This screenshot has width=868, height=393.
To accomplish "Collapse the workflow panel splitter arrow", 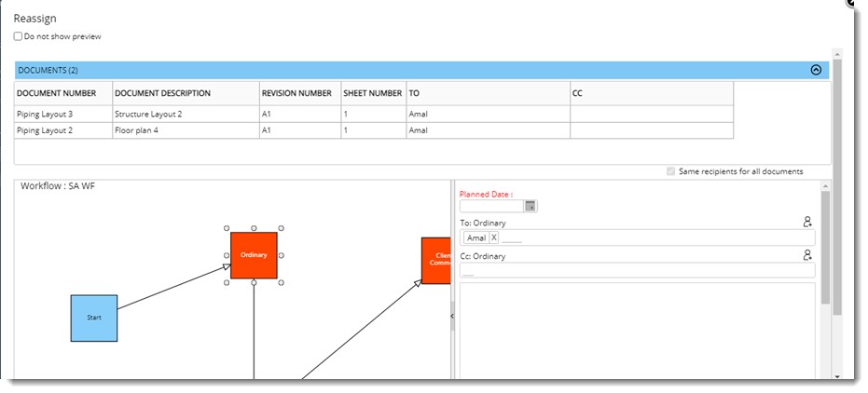I will pos(451,316).
